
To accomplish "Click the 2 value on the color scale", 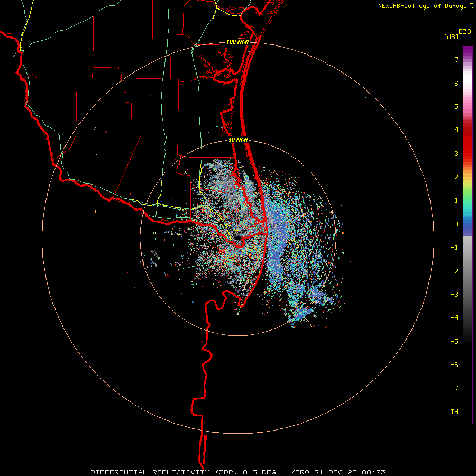I will coord(456,177).
